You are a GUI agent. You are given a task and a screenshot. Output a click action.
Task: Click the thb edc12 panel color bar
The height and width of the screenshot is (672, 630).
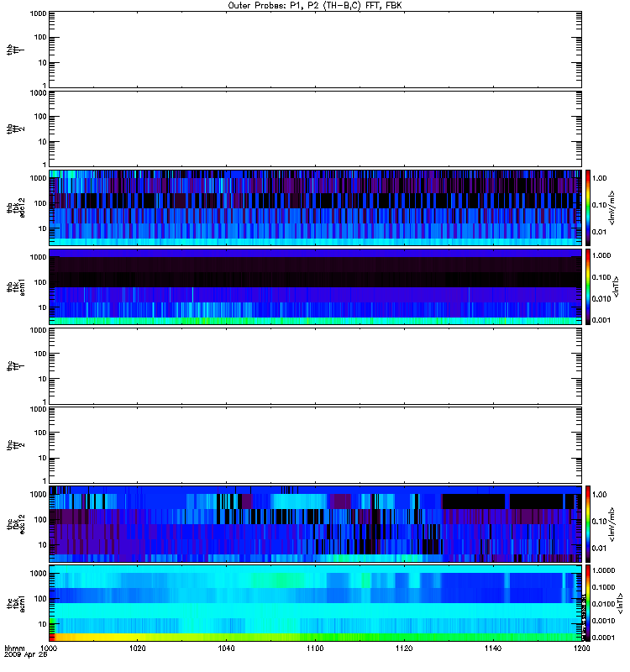(x=588, y=207)
